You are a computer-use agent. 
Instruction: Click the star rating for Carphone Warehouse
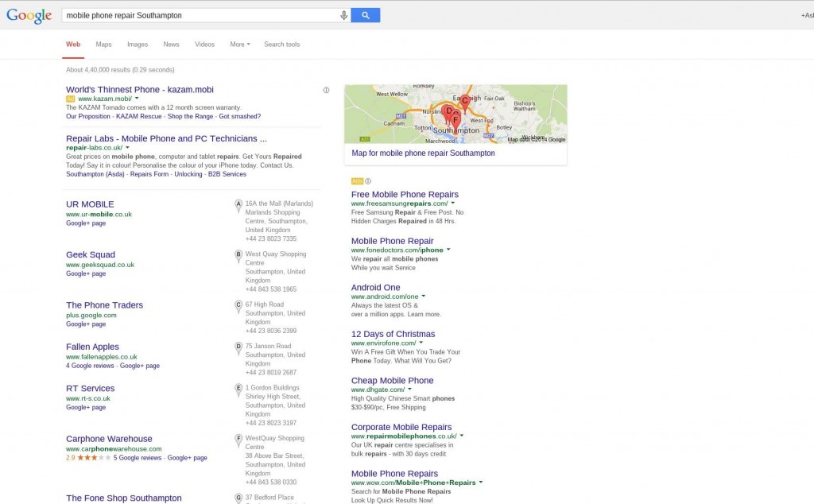point(94,458)
